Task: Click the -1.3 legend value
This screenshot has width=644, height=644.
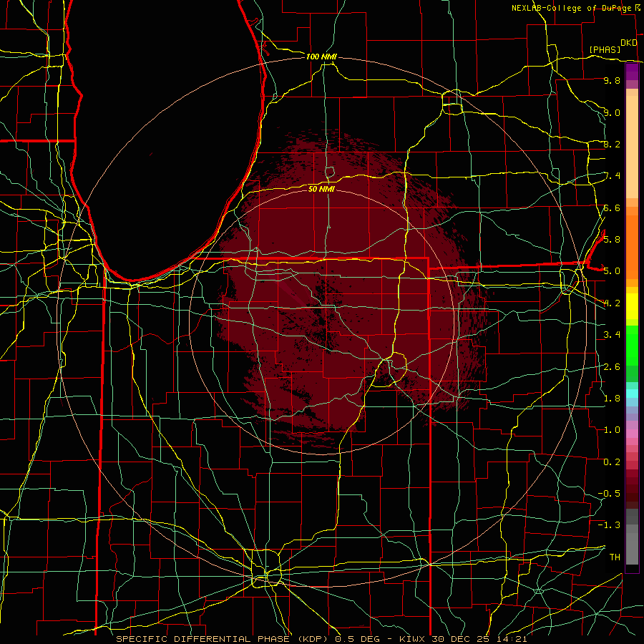Action: (609, 525)
